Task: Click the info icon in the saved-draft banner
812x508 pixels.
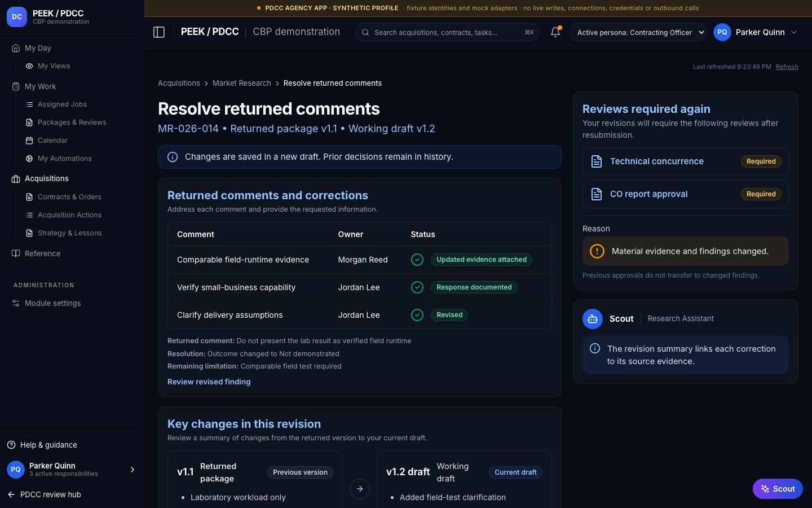Action: point(173,157)
